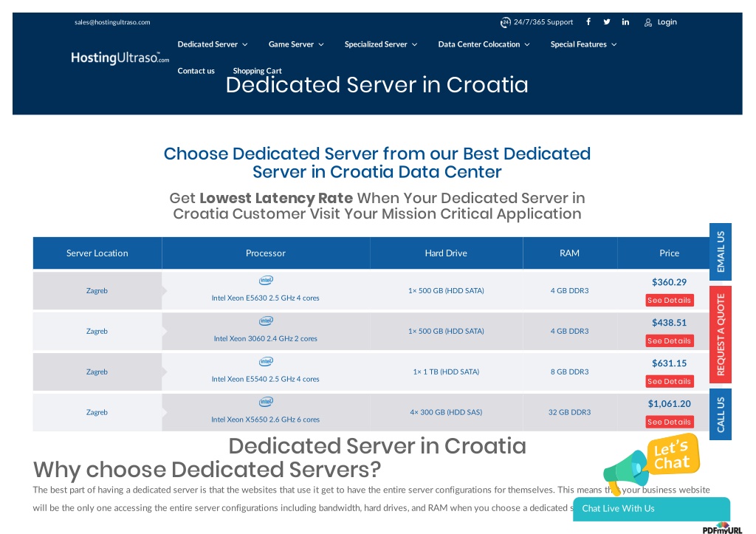Viewport: 756px width, 534px height.
Task: Click the $1,061.20 price
Action: coord(669,404)
